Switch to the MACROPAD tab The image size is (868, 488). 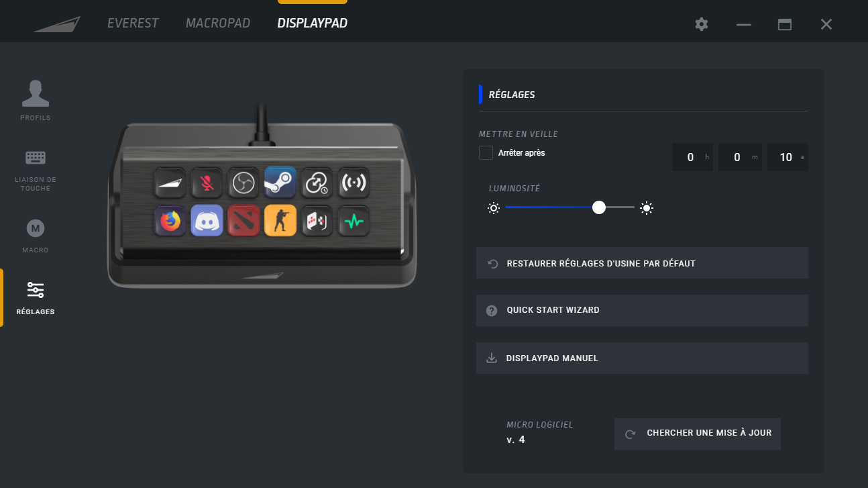[x=217, y=23]
